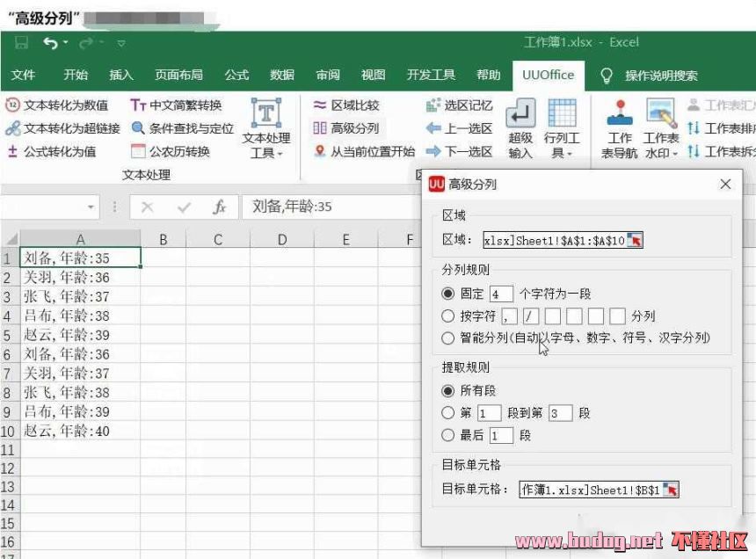Click 文本转化为数值 command
This screenshot has width=756, height=559.
click(58, 105)
